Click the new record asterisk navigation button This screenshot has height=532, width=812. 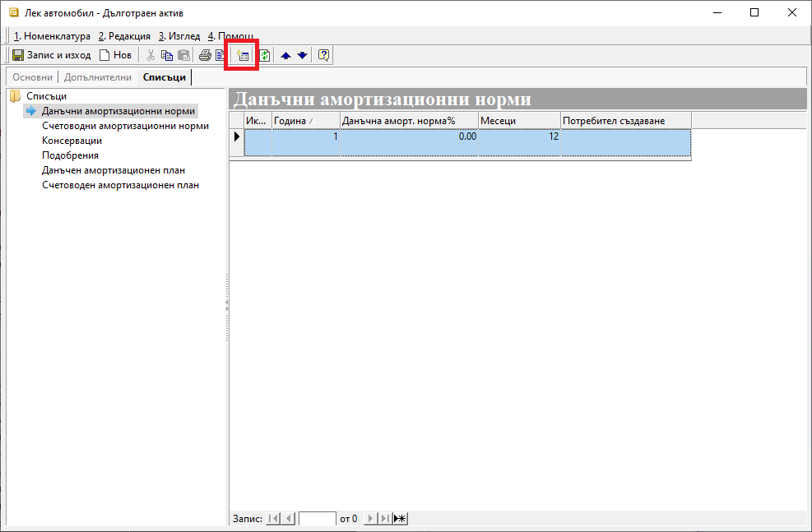click(x=400, y=518)
